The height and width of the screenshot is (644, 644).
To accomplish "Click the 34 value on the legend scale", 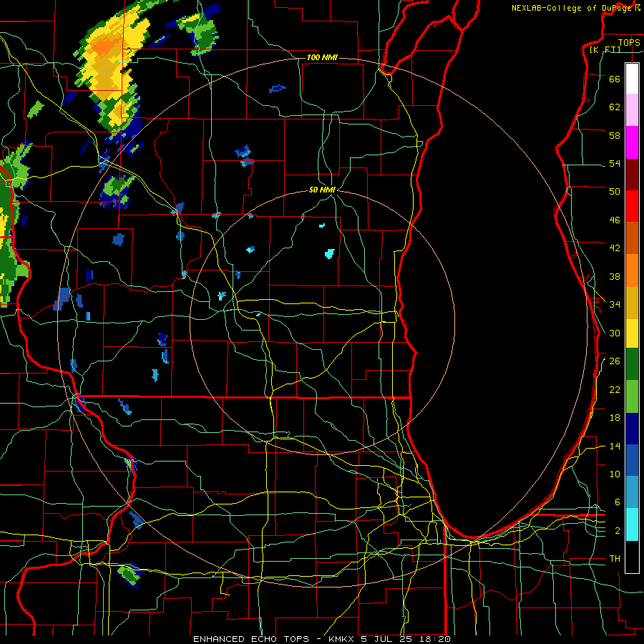I will [615, 305].
